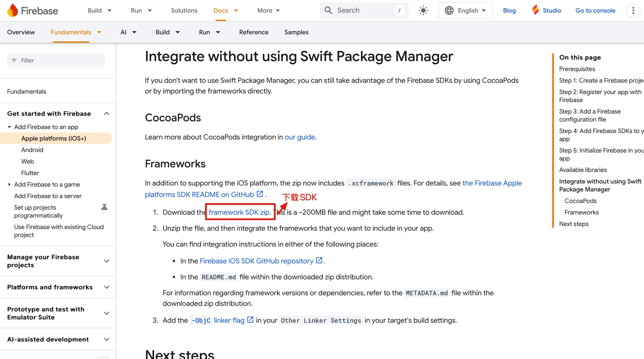Click the Fundamentals sidebar heading
Screen dimensions: 644x359
tap(27, 91)
